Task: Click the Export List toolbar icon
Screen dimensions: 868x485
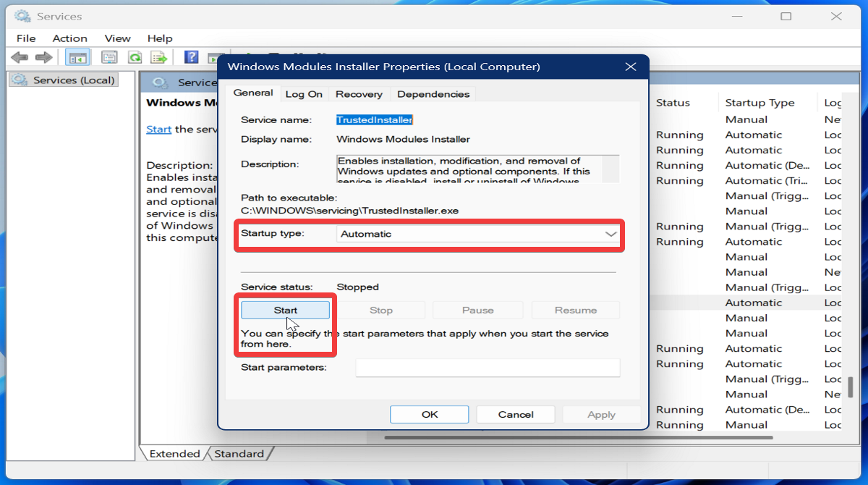Action: coord(159,57)
